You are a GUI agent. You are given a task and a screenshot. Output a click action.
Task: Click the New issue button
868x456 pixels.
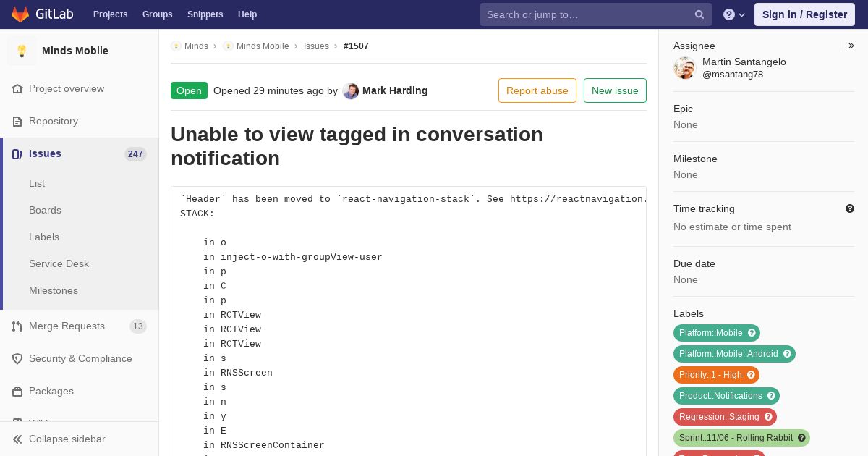click(615, 90)
